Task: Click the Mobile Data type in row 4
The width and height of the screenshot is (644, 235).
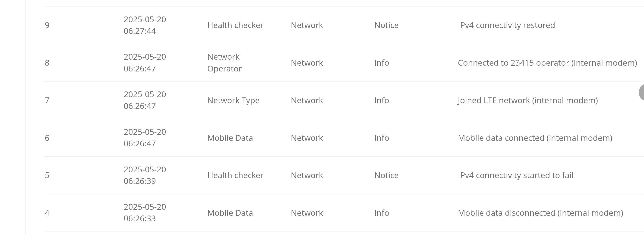Action: 230,213
